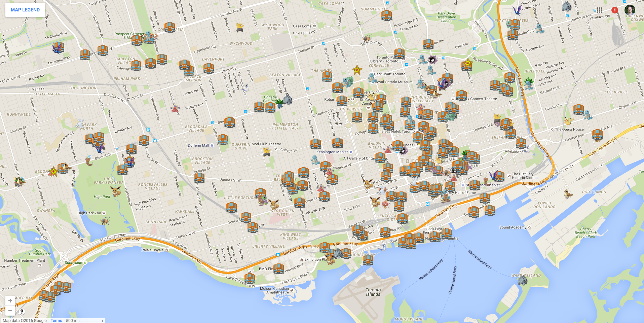
Task: Select the Rhyhorn on Ward's Island
Action: pyautogui.click(x=522, y=280)
